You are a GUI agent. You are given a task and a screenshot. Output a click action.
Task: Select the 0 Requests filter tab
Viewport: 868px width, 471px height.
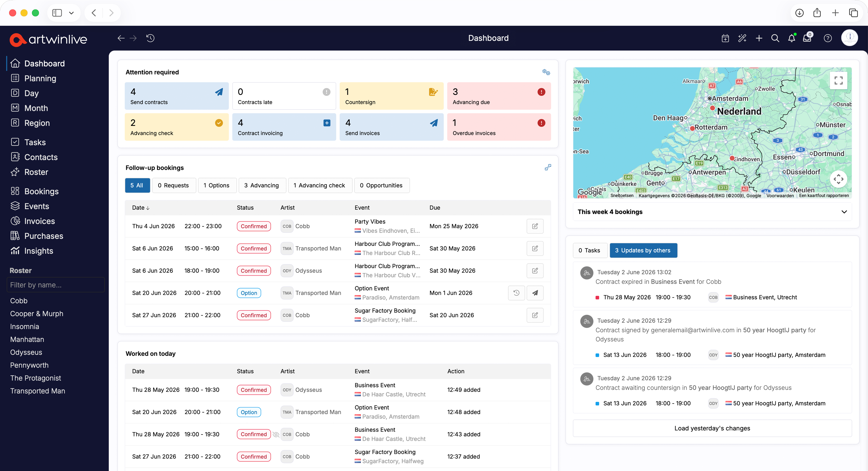(174, 185)
